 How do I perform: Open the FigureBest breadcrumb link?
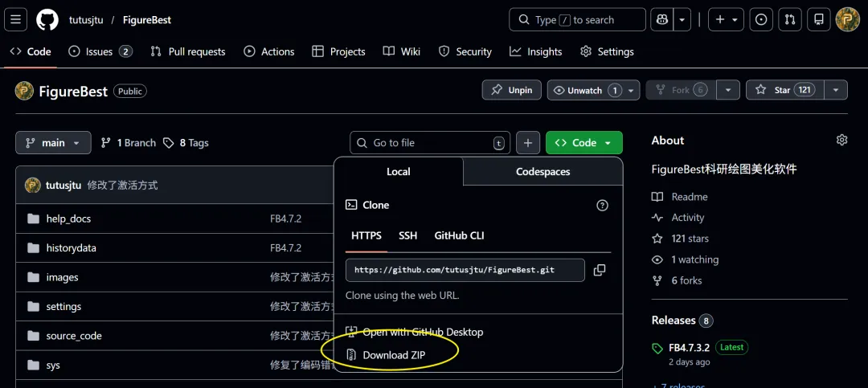coord(147,20)
